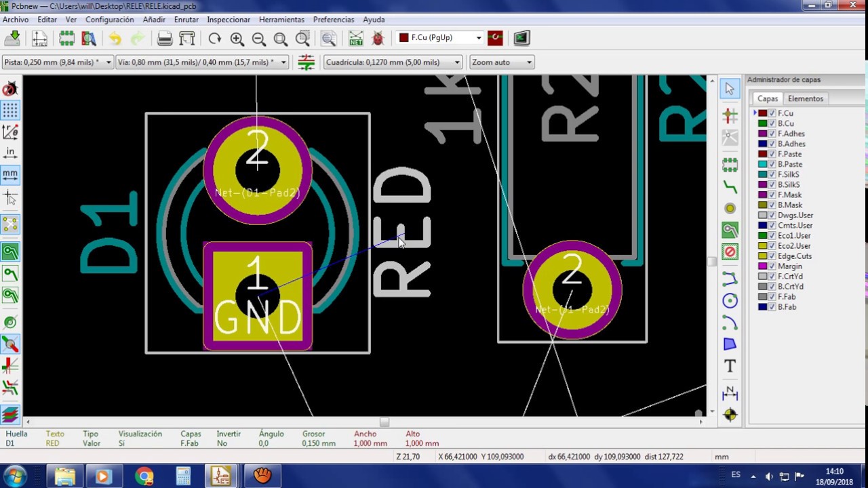Select the draw circle tool
The width and height of the screenshot is (868, 488).
[730, 301]
